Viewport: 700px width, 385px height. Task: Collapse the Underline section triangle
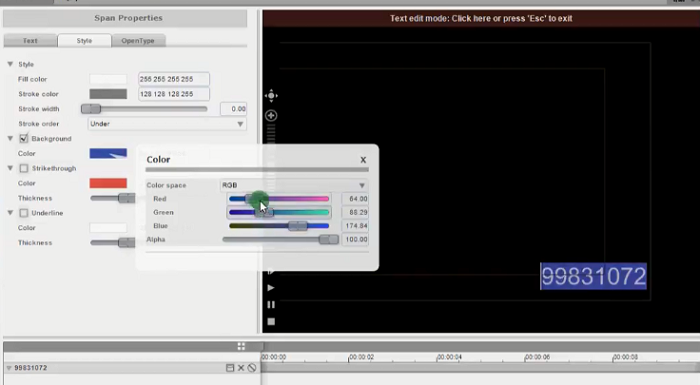pos(10,213)
